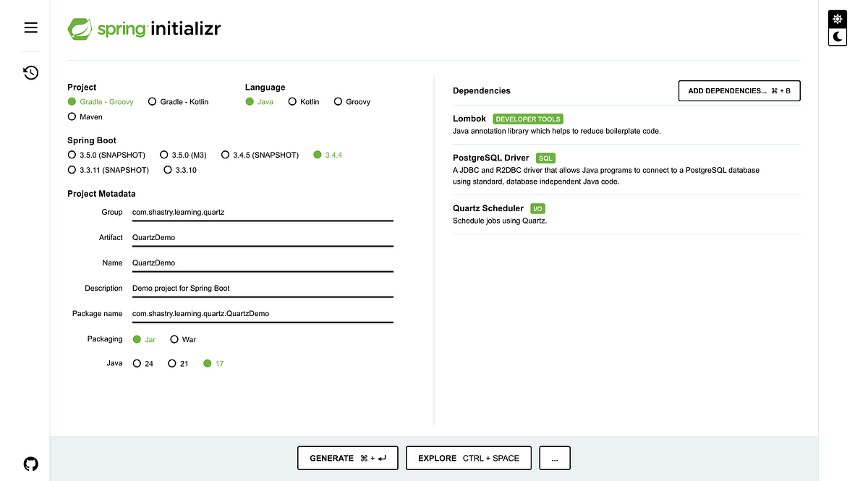Click the Group metadata input field
868x481 pixels.
click(260, 212)
